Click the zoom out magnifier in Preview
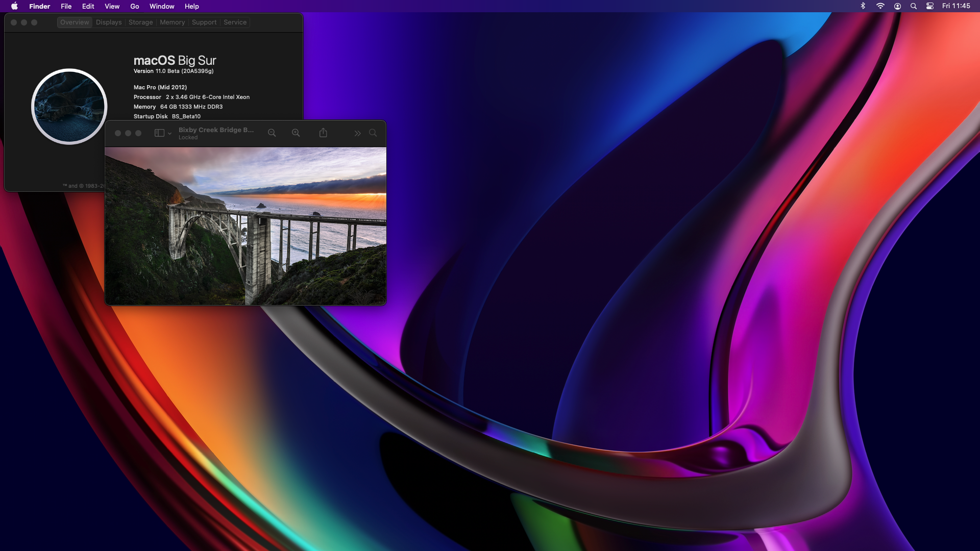The width and height of the screenshot is (980, 551). (272, 133)
